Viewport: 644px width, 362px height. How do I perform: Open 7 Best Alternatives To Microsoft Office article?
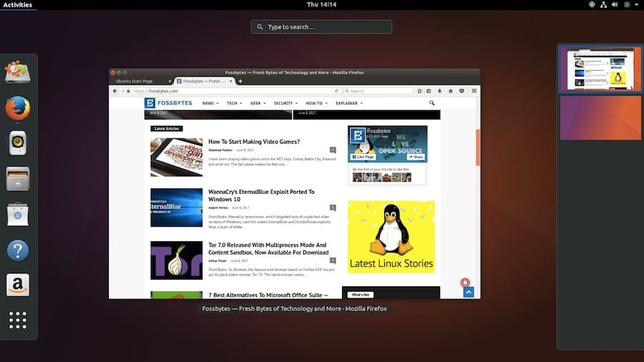tap(268, 295)
